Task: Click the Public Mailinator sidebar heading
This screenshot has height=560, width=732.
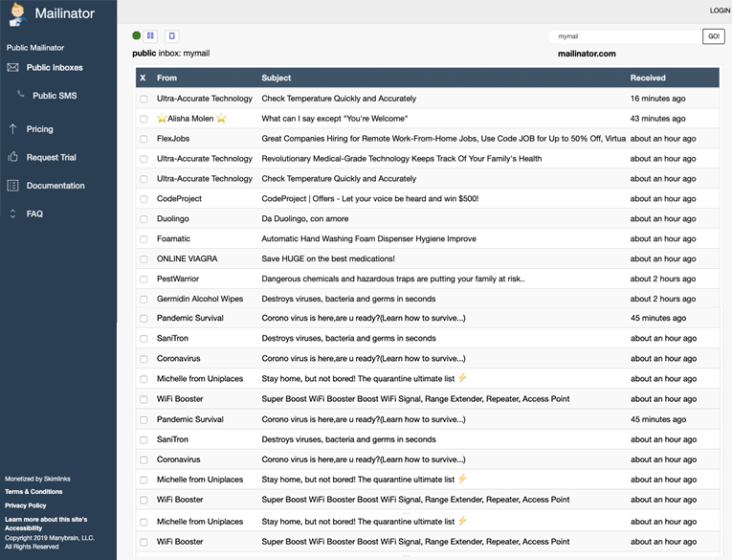Action: point(35,48)
